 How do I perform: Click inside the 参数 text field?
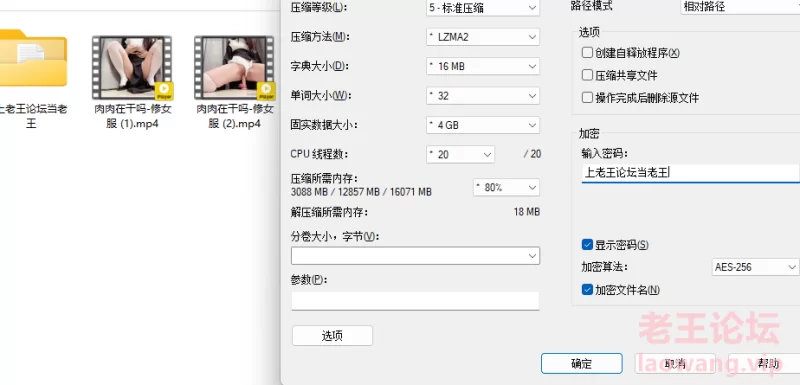coord(415,301)
